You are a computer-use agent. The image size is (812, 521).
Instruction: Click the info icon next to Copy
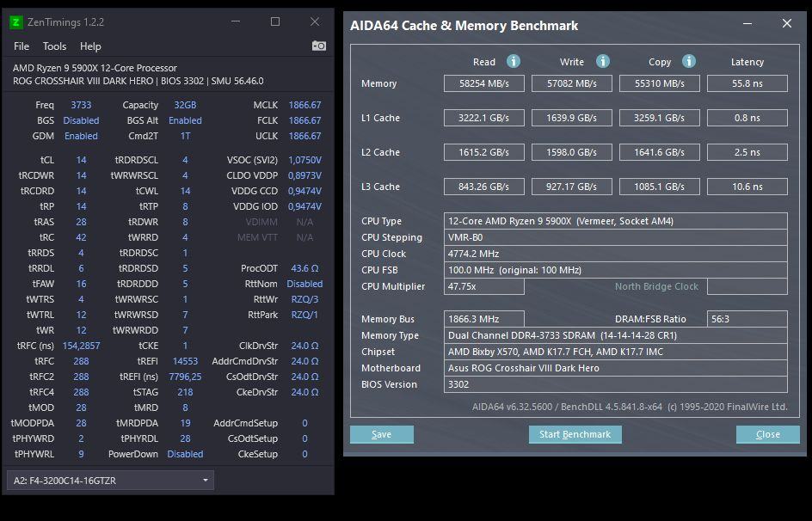(x=689, y=62)
